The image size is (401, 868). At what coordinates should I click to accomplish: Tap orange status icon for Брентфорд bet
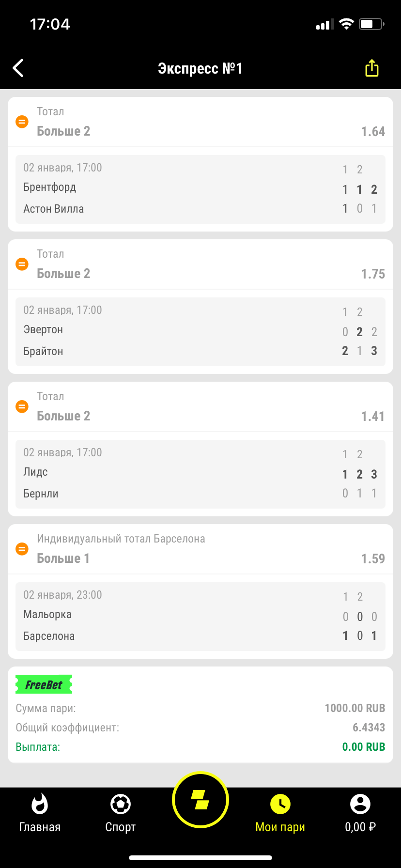22,122
